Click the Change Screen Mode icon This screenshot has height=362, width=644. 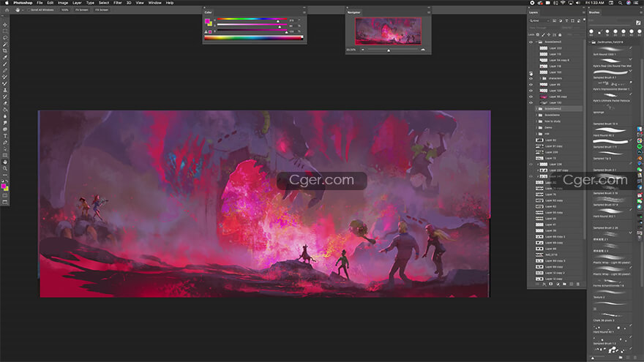[5, 202]
